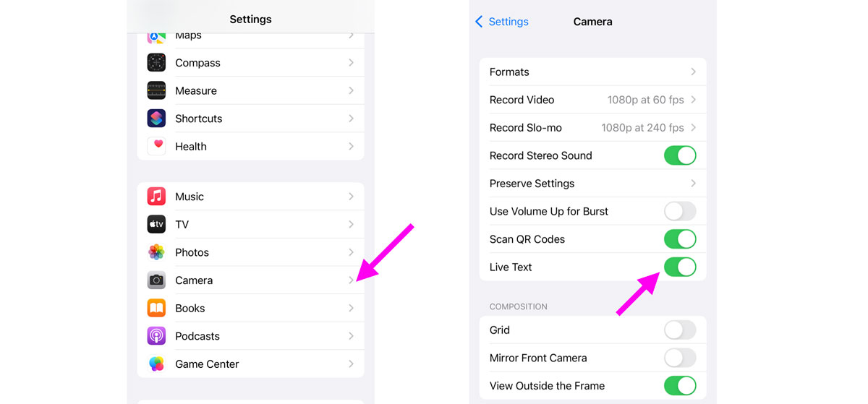
Task: Tap the Measure app icon
Action: pyautogui.click(x=156, y=90)
